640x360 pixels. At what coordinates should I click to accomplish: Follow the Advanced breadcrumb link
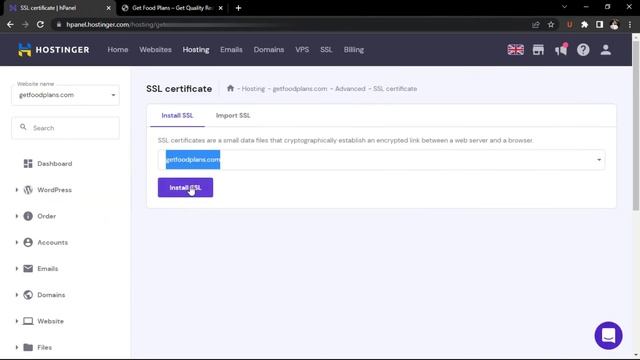coord(350,89)
